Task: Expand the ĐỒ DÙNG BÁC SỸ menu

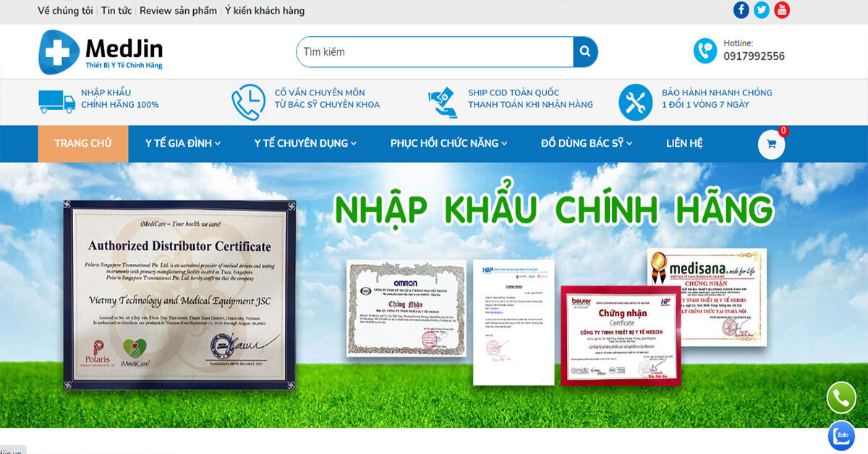Action: coord(587,143)
